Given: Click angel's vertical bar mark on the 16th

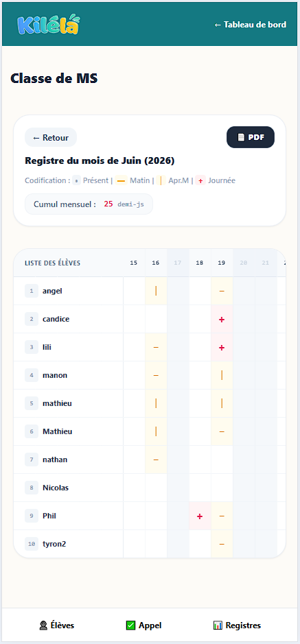Looking at the screenshot, I should pyautogui.click(x=156, y=291).
